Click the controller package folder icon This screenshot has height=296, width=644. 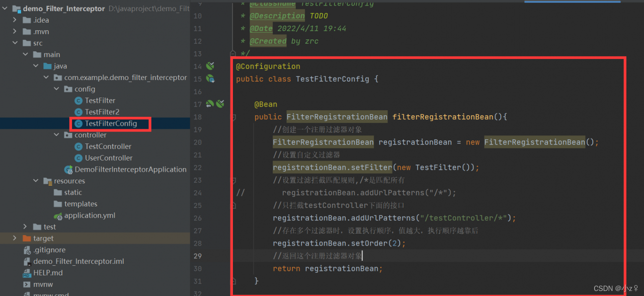[68, 135]
